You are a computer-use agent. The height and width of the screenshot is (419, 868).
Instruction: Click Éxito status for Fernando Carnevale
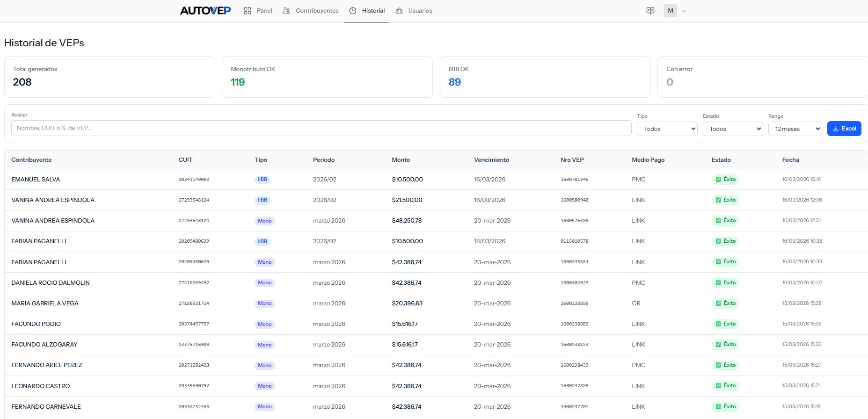[x=725, y=406]
